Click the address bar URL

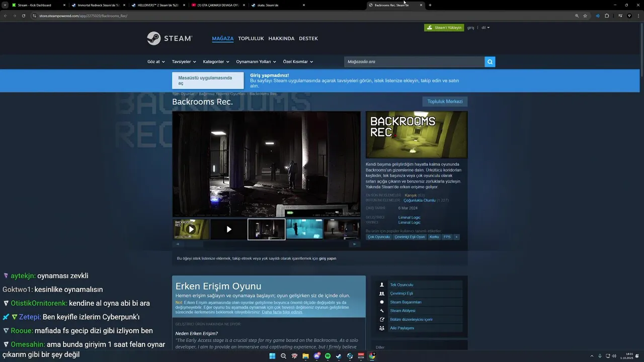pos(83,16)
